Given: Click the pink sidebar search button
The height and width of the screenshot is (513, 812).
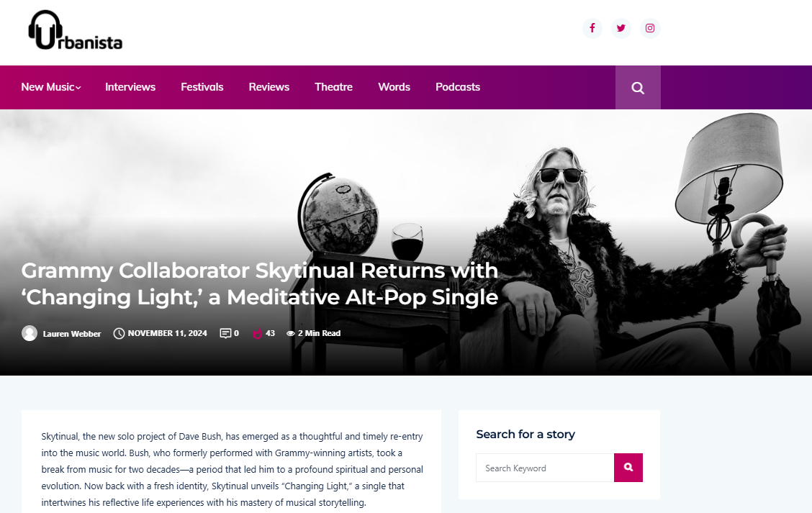Looking at the screenshot, I should coord(628,468).
